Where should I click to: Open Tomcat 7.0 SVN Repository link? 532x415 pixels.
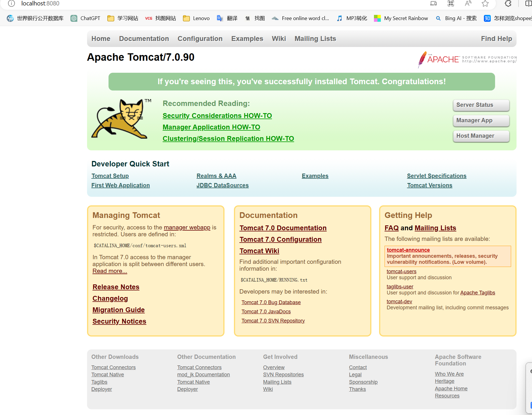pos(273,321)
